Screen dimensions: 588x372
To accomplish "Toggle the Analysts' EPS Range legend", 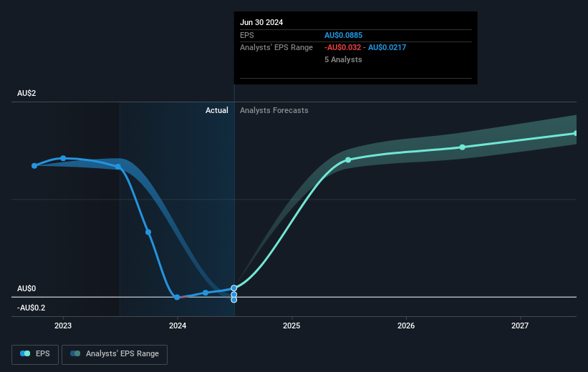I will (115, 354).
